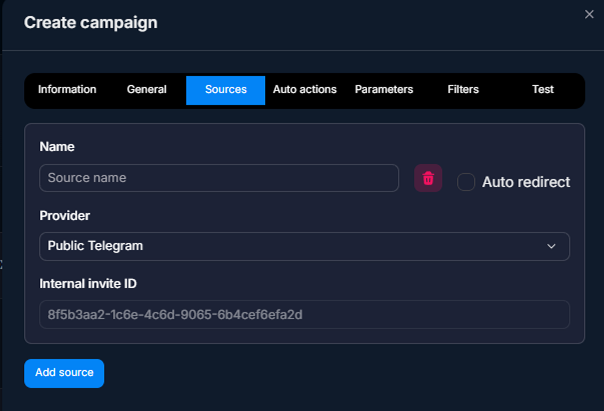Screen dimensions: 604x411
Task: Click the Auto redirect label text
Action: click(526, 182)
